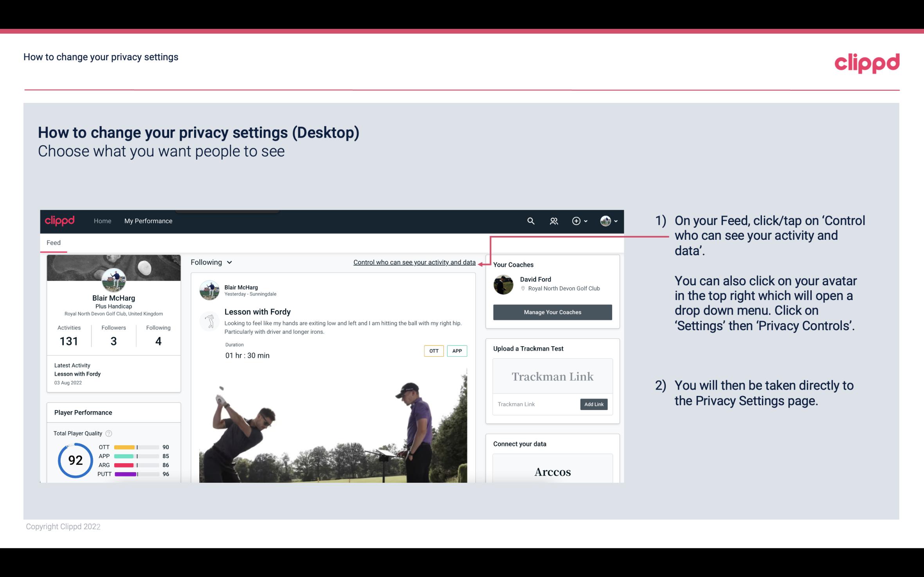
Task: Click the Manage Your Coaches button
Action: (552, 312)
